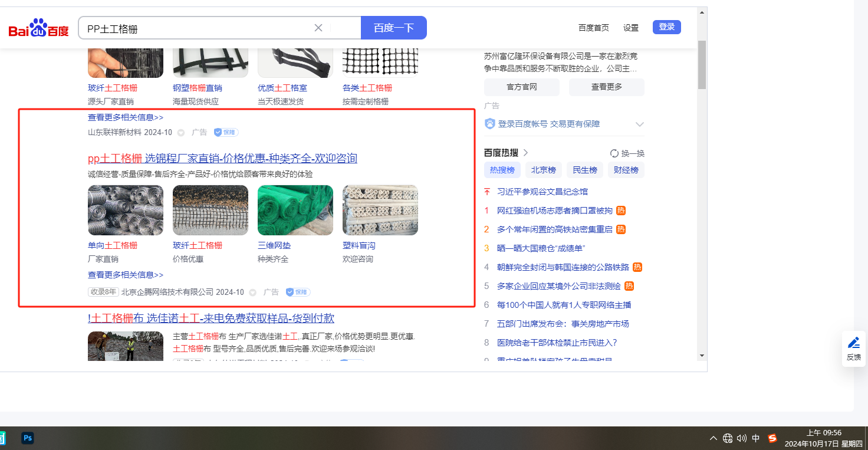This screenshot has height=450, width=868.
Task: Click the page vertical scrollbar thumb
Action: (x=702, y=65)
